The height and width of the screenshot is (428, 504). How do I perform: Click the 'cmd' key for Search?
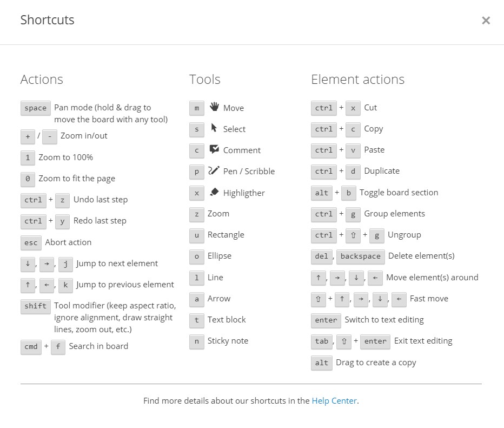pos(31,346)
